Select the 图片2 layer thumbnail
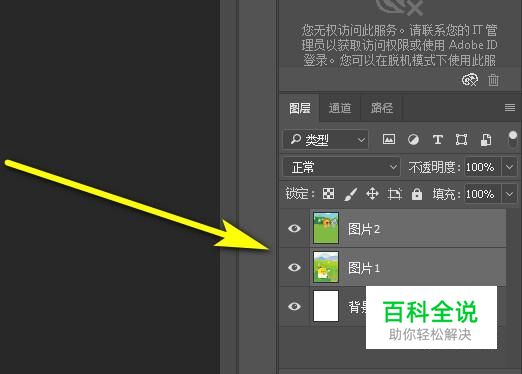Screen dimensions: 522x374 326,228
